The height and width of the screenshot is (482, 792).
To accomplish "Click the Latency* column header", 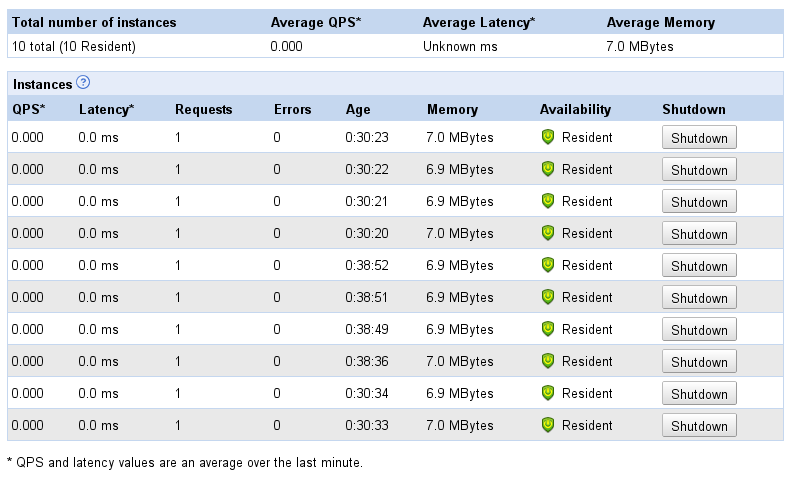I will (106, 110).
